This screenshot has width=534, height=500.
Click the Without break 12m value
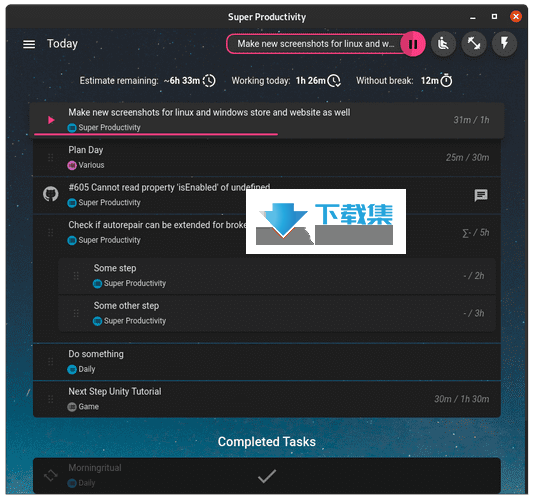429,81
